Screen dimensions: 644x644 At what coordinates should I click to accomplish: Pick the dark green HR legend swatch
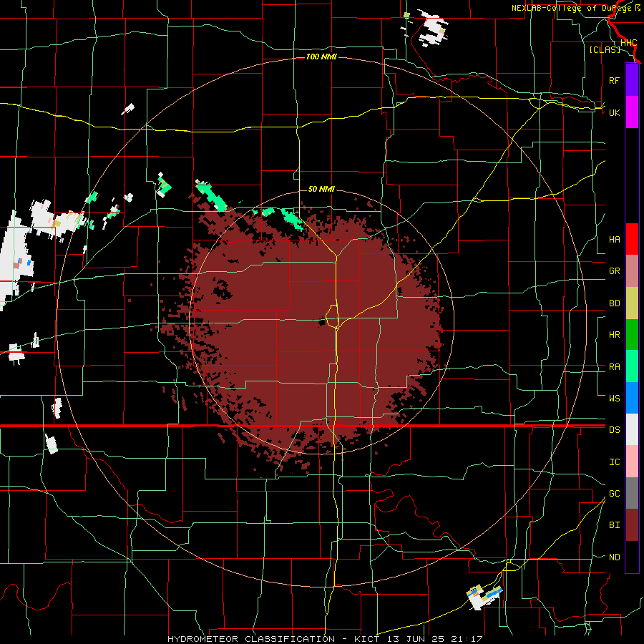pos(632,335)
